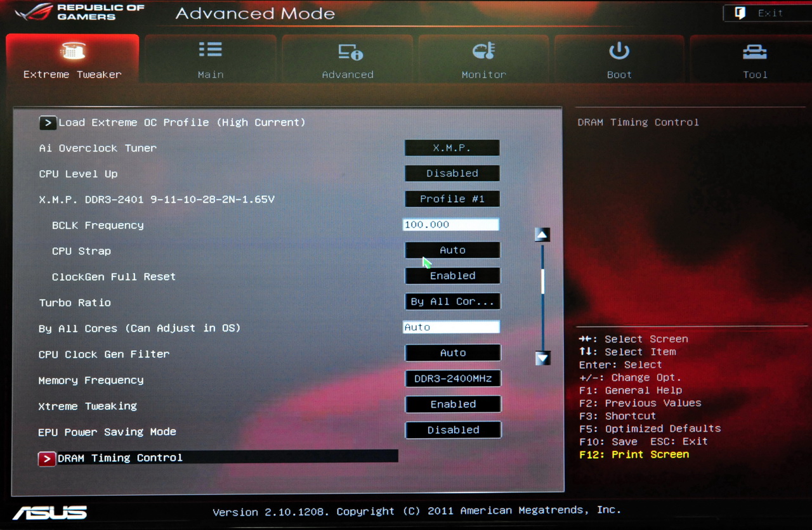
Task: Click Xtreme Tweaking label
Action: [88, 406]
